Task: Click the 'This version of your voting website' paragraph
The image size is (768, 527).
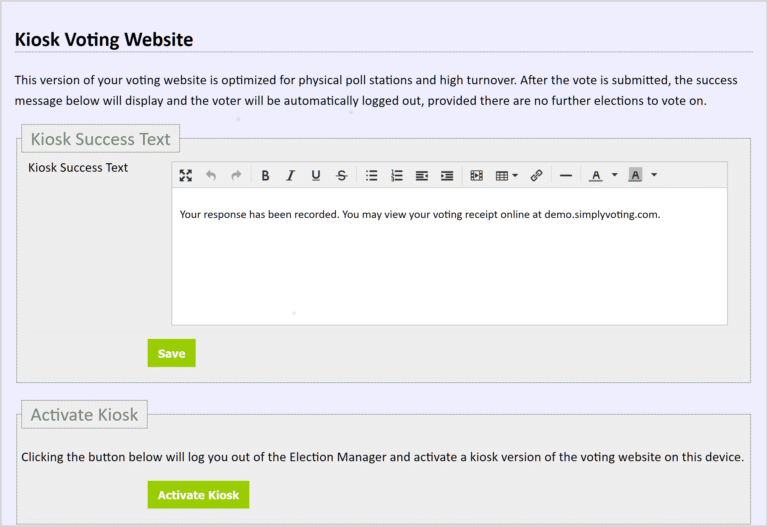Action: pyautogui.click(x=376, y=90)
